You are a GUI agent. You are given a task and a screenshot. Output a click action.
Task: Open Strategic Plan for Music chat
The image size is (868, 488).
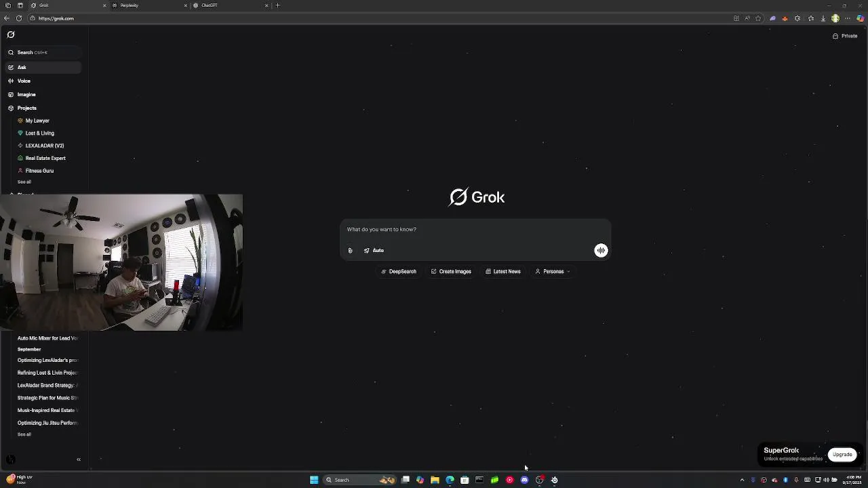coord(47,398)
